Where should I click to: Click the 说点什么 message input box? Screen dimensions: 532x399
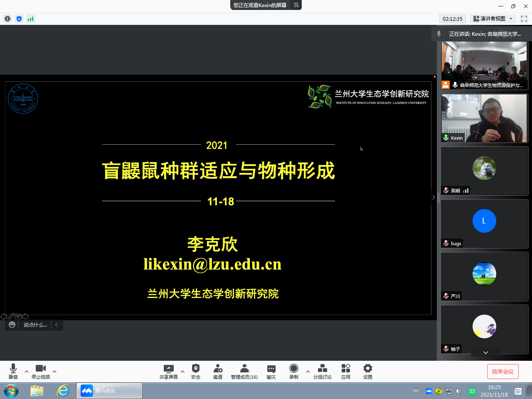coord(35,325)
